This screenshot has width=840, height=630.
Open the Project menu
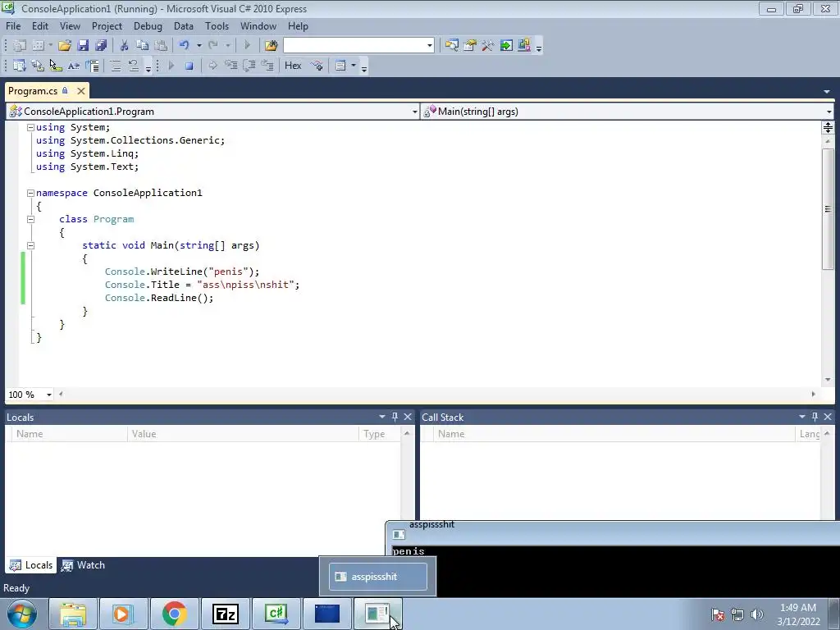[x=107, y=26]
